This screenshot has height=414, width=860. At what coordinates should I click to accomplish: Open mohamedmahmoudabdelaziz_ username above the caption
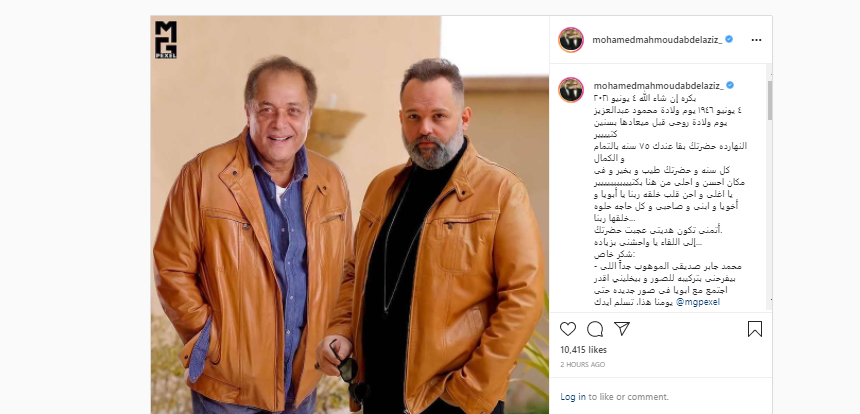click(x=658, y=86)
